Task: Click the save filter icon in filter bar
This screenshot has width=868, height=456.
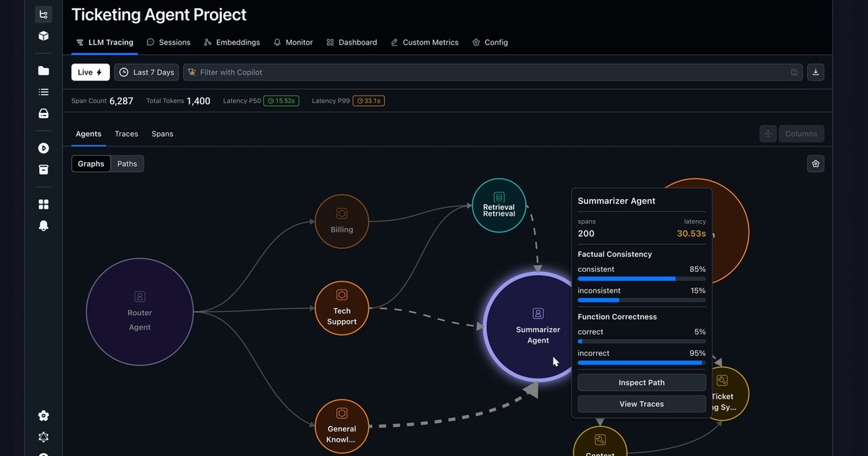Action: tap(794, 72)
